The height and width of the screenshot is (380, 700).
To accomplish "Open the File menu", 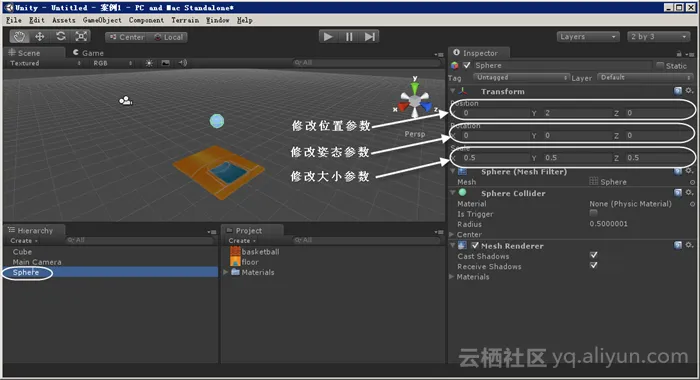I will coord(14,20).
